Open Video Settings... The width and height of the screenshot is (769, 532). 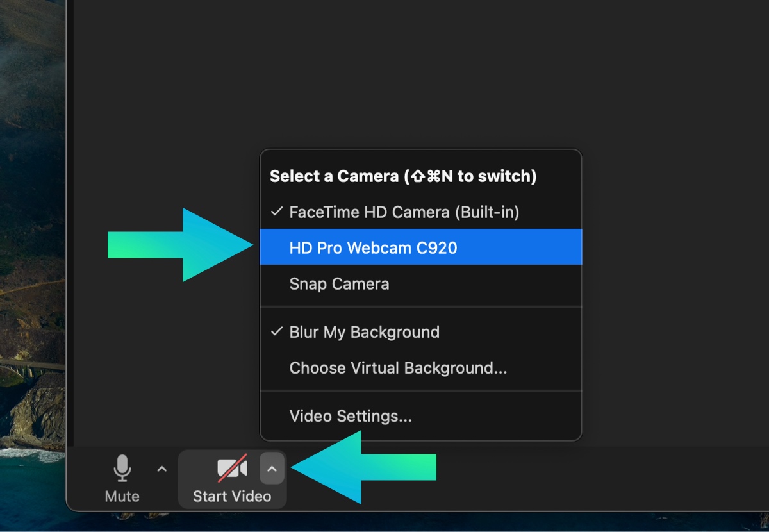coord(351,417)
